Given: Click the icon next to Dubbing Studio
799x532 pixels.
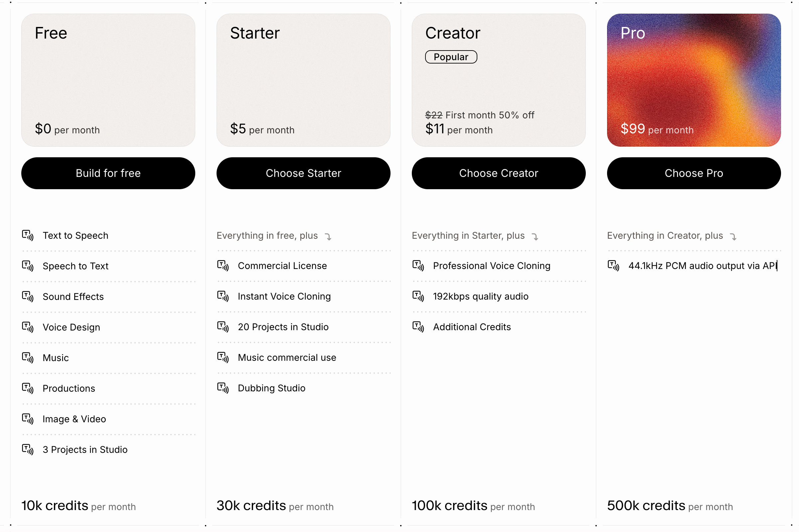Looking at the screenshot, I should click(x=223, y=387).
